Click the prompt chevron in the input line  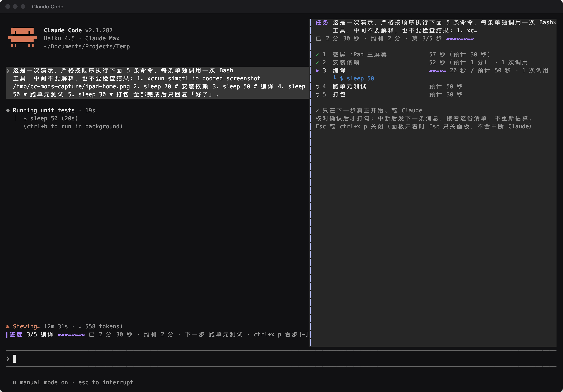click(8, 359)
